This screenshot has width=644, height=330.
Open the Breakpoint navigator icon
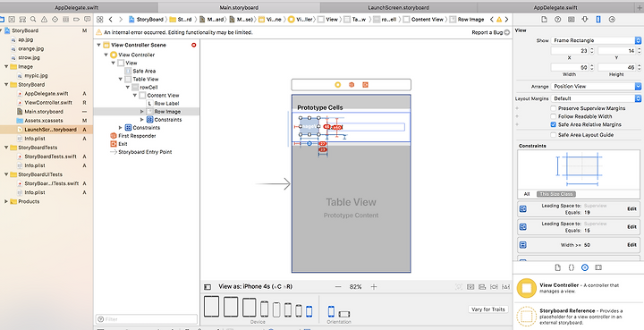tap(76, 20)
